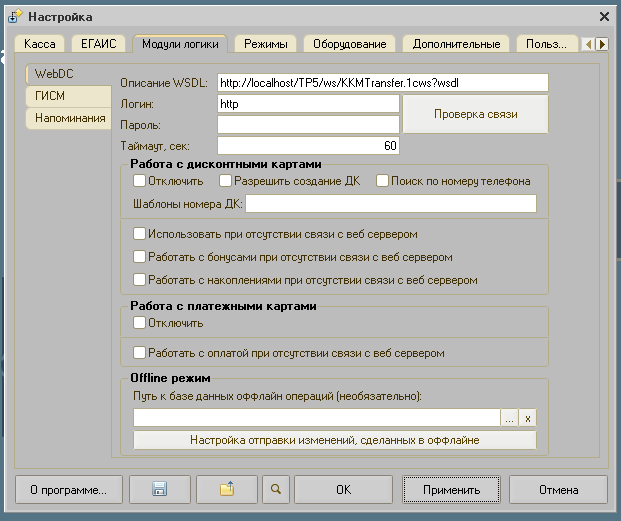Click the folder export icon button

pos(227,490)
